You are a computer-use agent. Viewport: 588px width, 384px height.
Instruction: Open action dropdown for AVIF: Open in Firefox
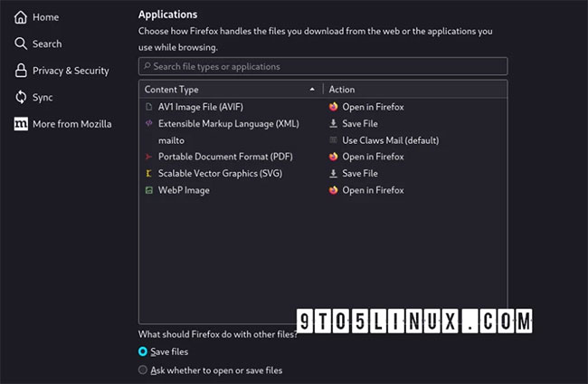(x=415, y=107)
